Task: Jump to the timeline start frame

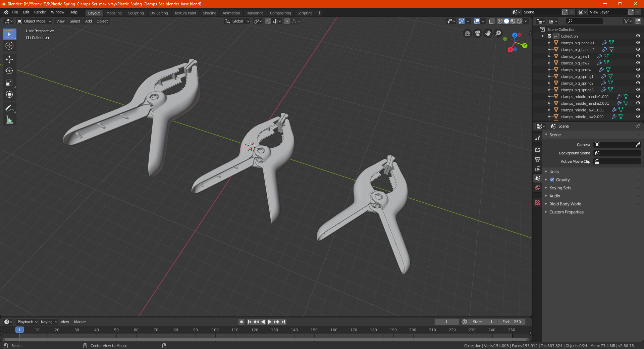Action: pyautogui.click(x=250, y=322)
